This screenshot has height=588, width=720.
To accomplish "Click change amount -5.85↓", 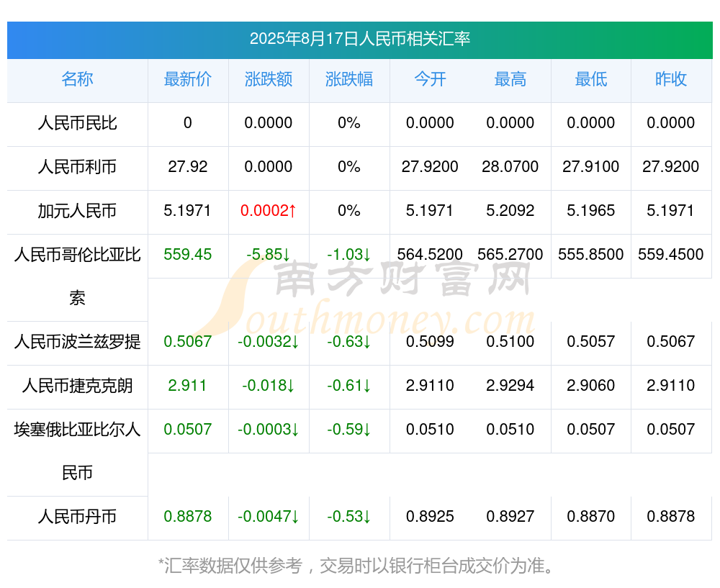I will coord(269,254).
